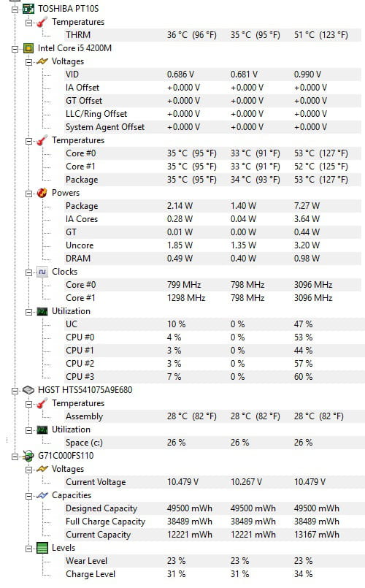365x588 pixels.
Task: Select the Wear Level row
Action: coord(213,561)
